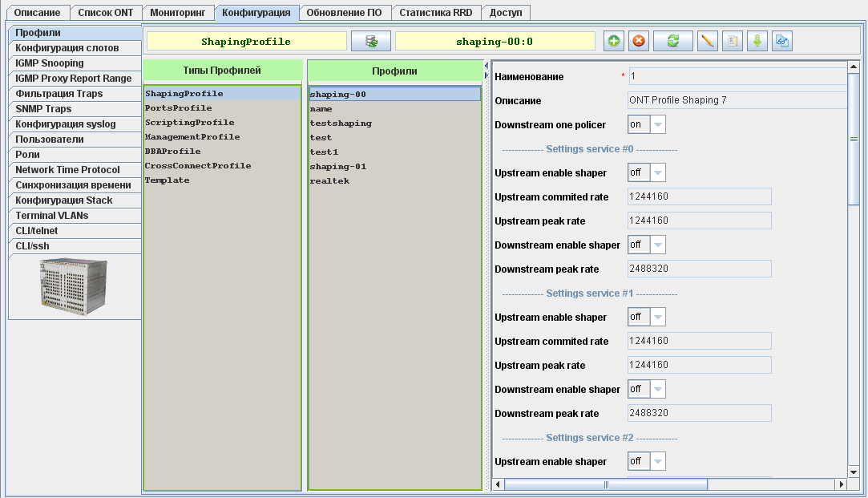Open the Обновление ПО tab
The image size is (868, 498).
[344, 13]
